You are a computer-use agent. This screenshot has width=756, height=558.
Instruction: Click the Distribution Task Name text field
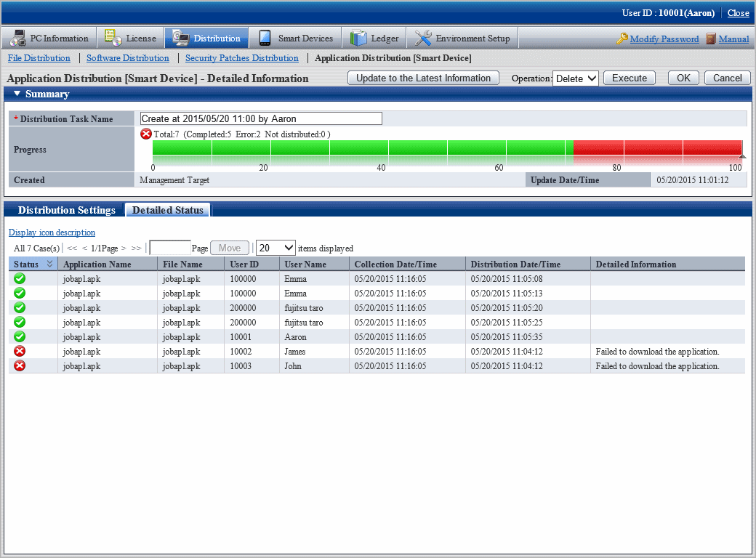[x=261, y=118]
